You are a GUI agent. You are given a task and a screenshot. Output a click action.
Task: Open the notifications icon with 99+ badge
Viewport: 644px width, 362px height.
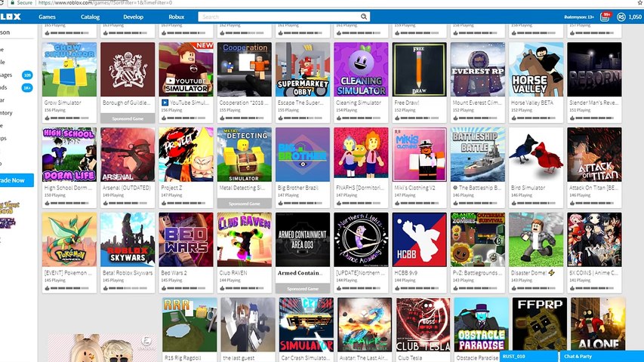605,17
